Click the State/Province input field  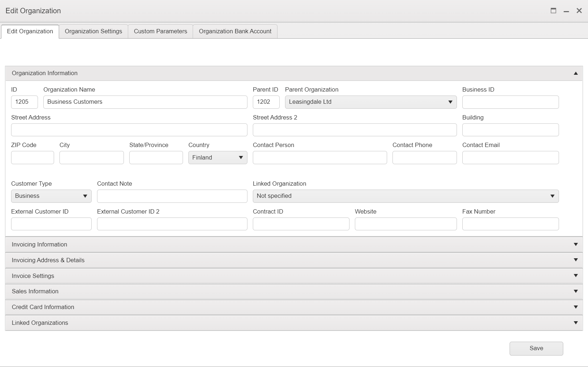pyautogui.click(x=156, y=158)
